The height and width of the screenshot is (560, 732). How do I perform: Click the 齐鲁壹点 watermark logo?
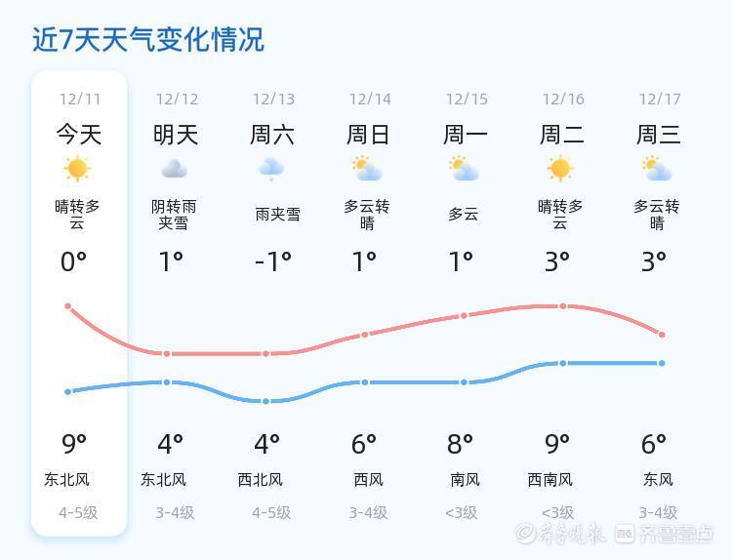click(x=664, y=533)
